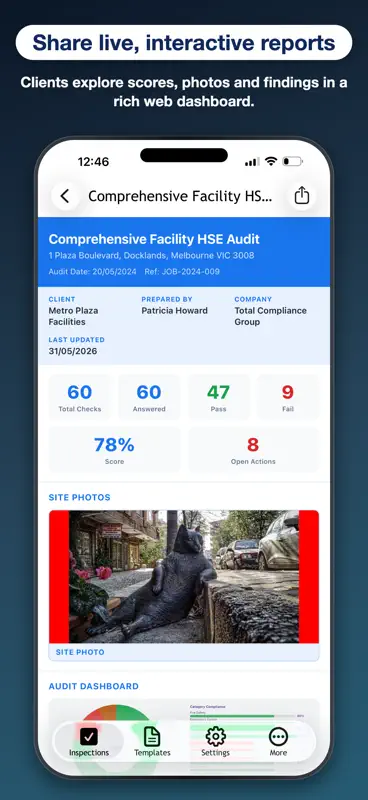Open the More tab

278,741
